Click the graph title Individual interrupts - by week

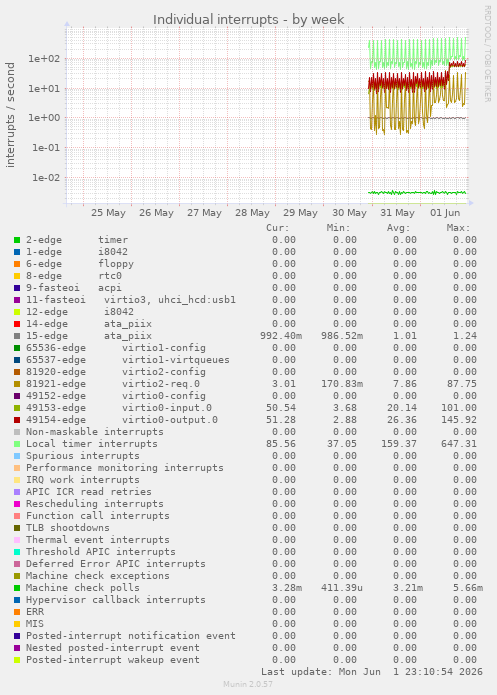[x=249, y=20]
